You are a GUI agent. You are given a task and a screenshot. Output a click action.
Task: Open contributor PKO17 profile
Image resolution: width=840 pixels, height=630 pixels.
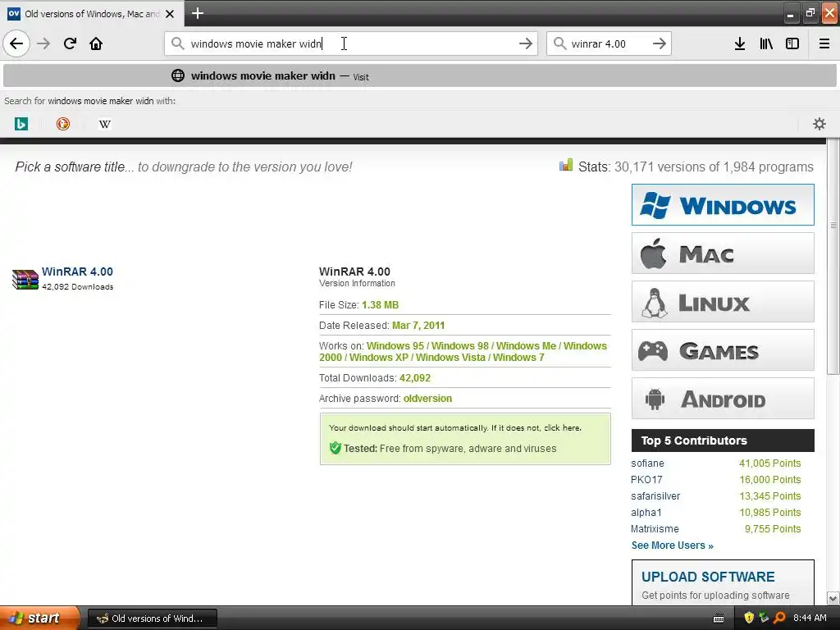646,480
